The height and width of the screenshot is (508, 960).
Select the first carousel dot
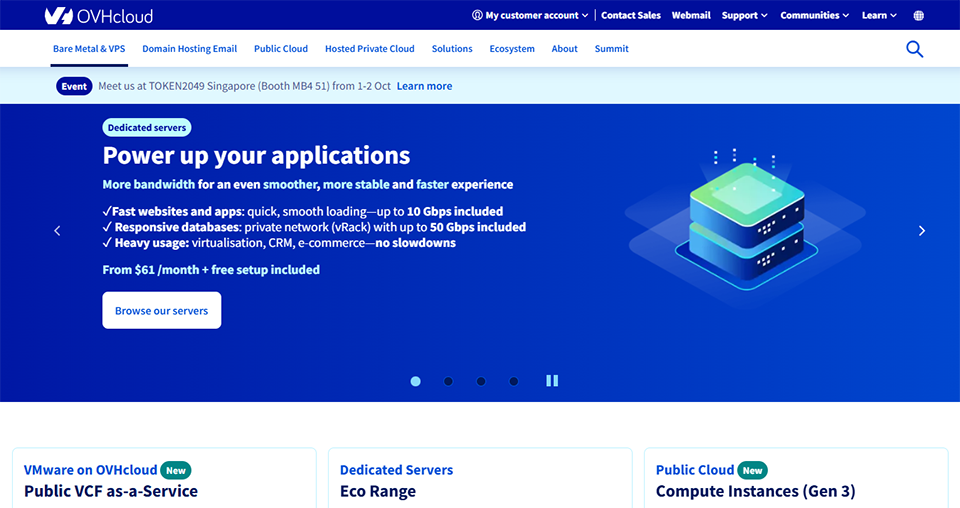point(416,381)
